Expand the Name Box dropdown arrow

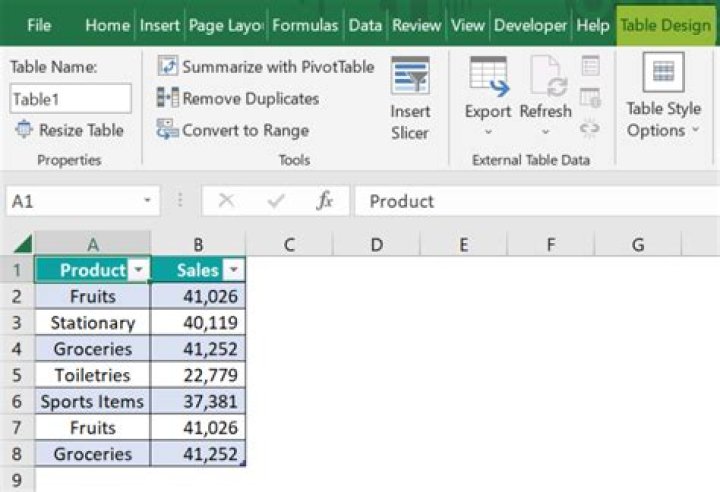(147, 201)
